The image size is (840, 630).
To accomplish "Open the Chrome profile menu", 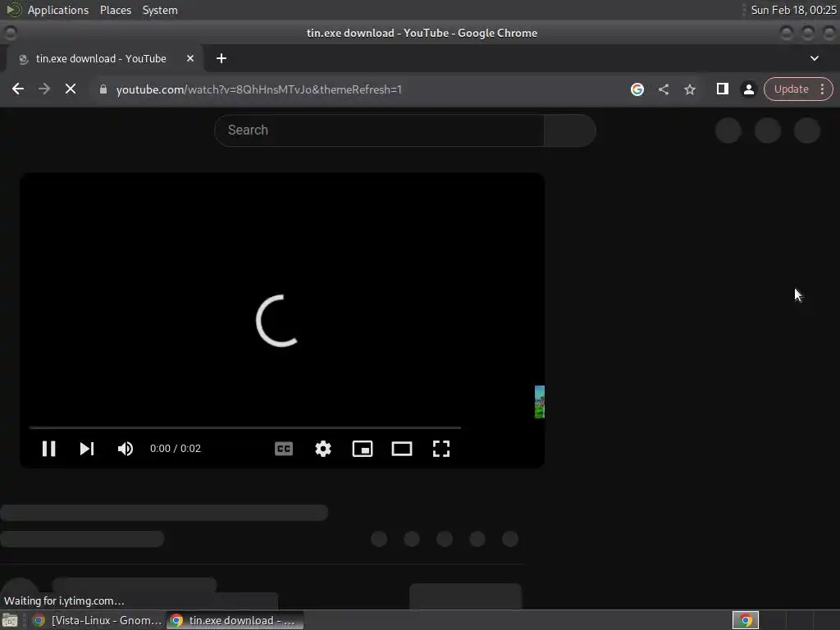I will pos(748,89).
